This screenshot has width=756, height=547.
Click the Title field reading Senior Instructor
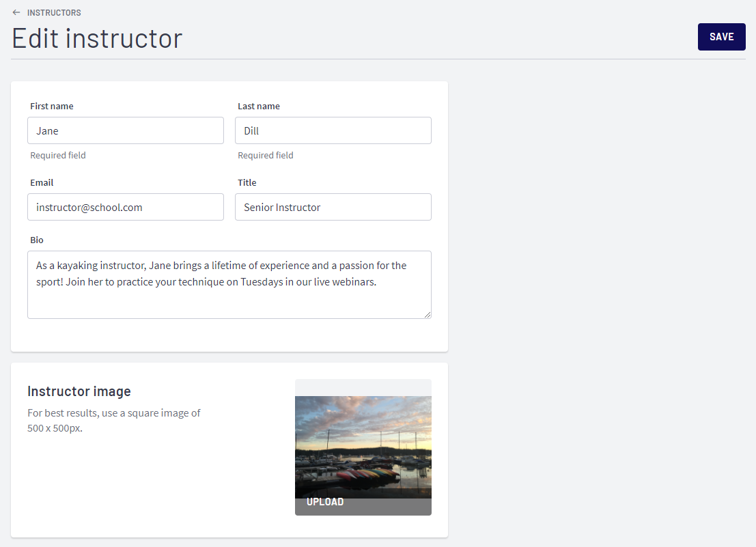click(333, 207)
